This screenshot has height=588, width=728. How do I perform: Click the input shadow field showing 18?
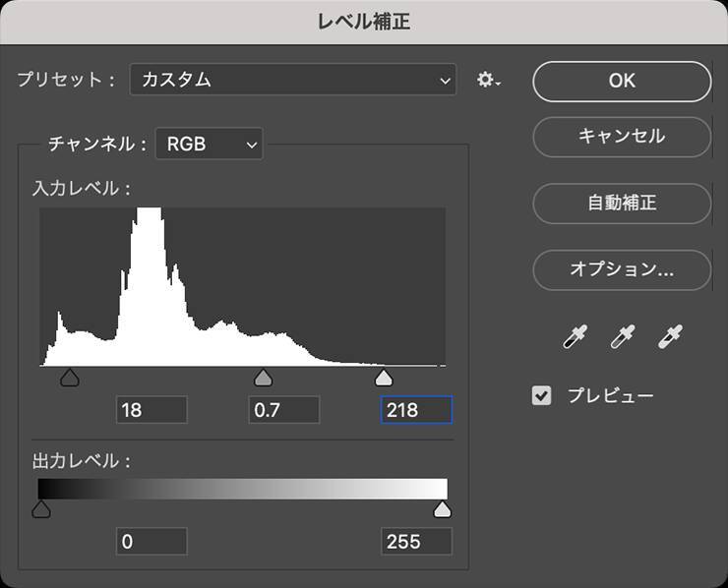(152, 410)
